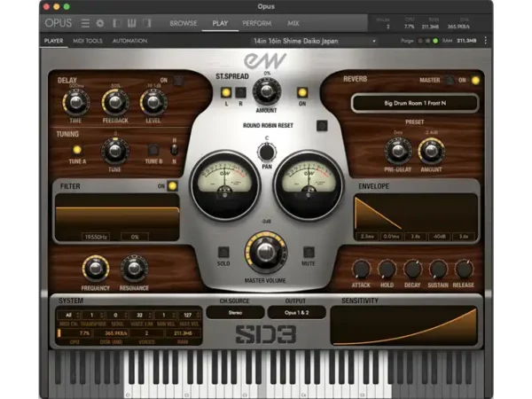
Task: Click the Delay Level knob
Action: click(153, 102)
